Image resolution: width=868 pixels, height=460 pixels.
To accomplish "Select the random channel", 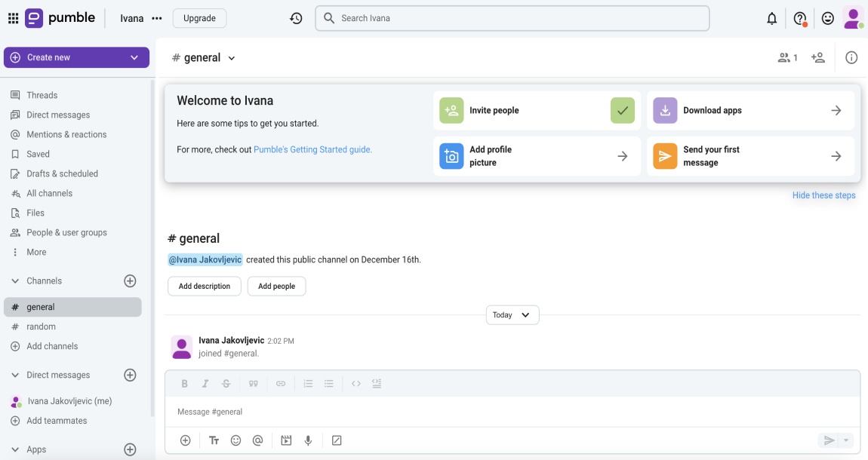I will point(41,327).
